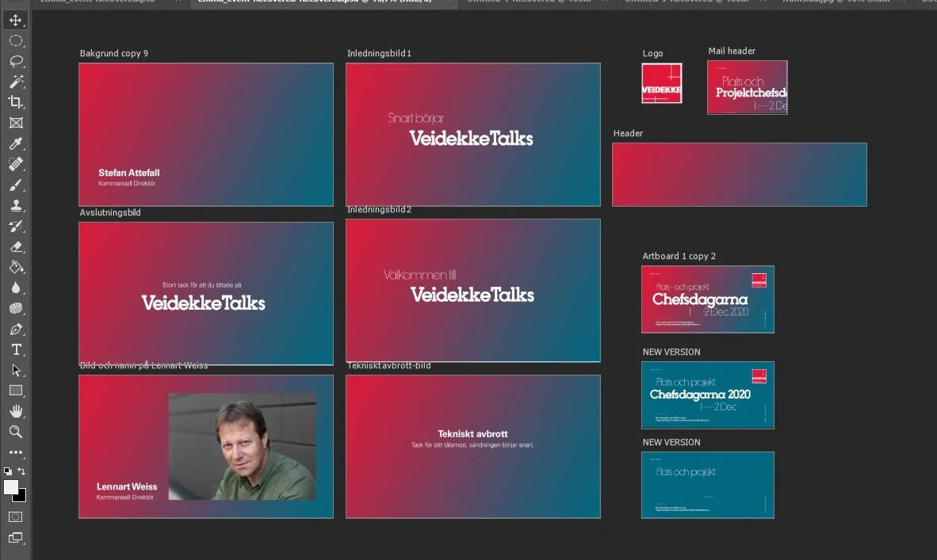Select the Hand tool
Screen dimensions: 937x560
pyautogui.click(x=16, y=411)
